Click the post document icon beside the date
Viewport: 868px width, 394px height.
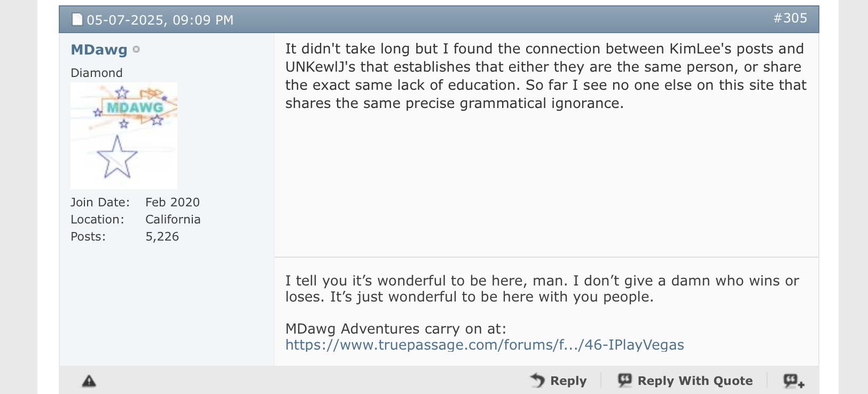coord(77,20)
